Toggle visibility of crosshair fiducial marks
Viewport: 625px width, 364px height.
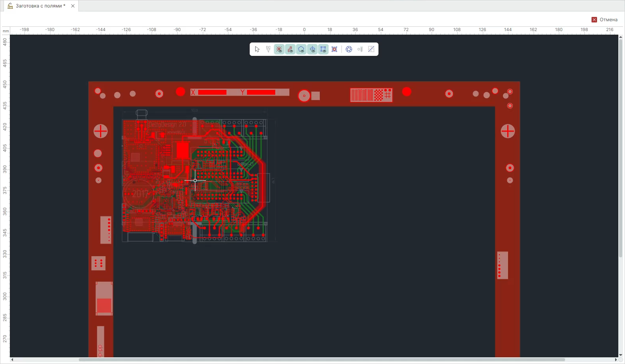pos(312,49)
